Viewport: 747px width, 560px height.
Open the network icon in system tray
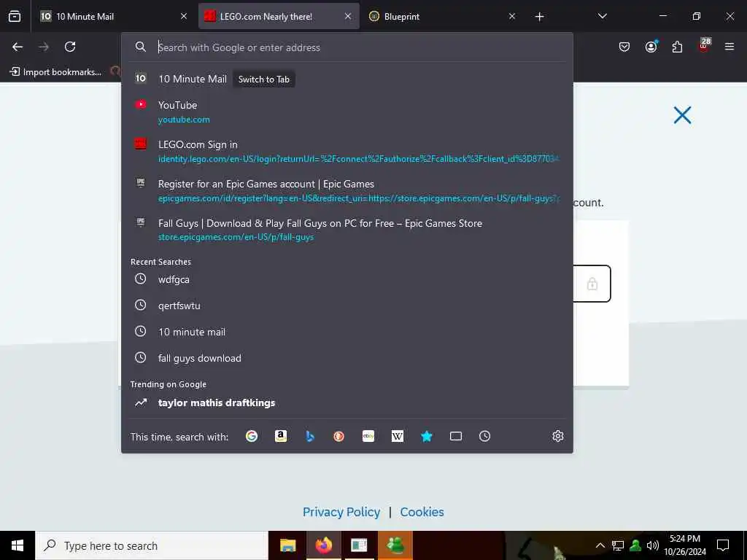[x=618, y=545]
